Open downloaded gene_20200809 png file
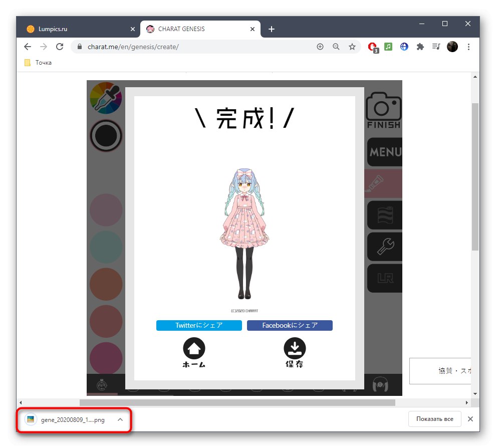Viewport: 496px width, 448px height. [x=66, y=420]
